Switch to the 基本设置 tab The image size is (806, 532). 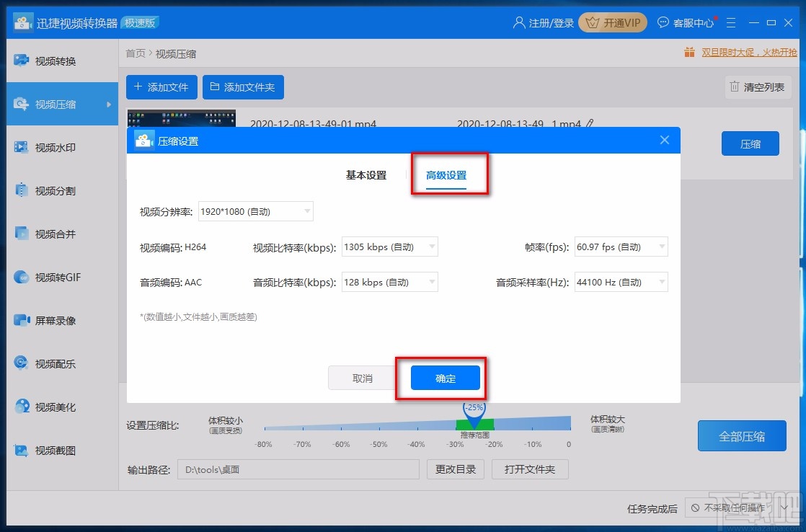click(366, 174)
